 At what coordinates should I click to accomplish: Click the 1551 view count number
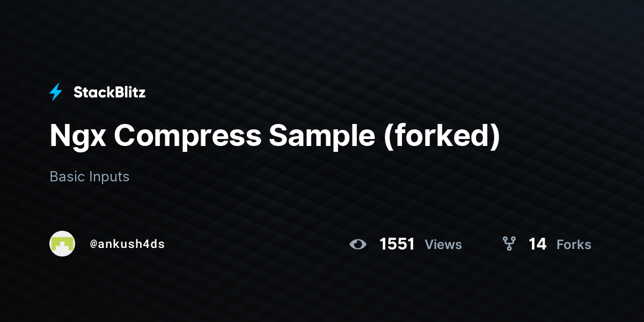397,244
